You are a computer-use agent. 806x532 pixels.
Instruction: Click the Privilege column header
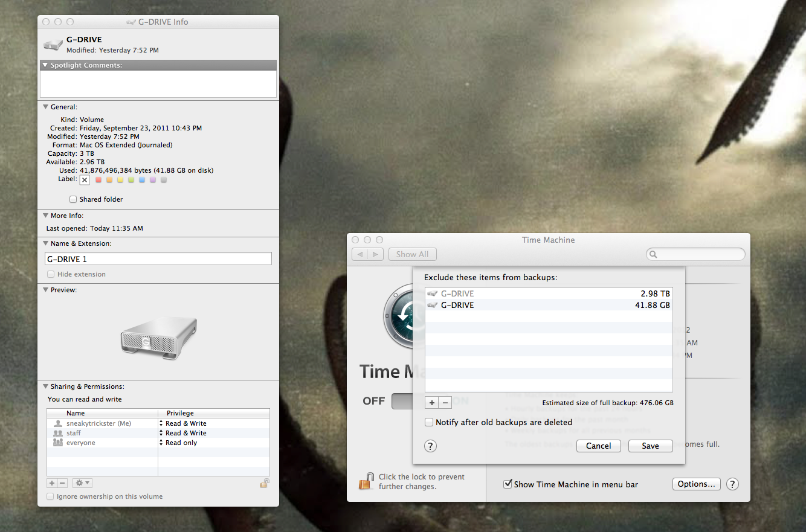(214, 413)
